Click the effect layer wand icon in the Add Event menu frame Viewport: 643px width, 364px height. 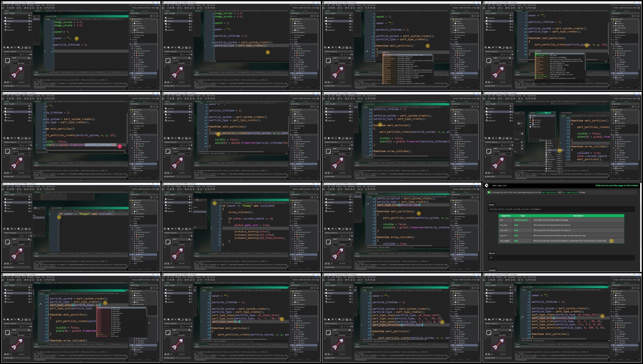pos(504,138)
